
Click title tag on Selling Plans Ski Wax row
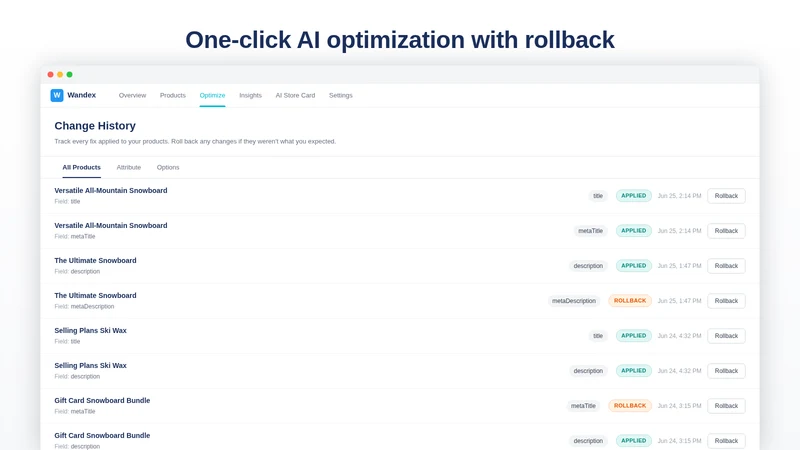pyautogui.click(x=598, y=336)
